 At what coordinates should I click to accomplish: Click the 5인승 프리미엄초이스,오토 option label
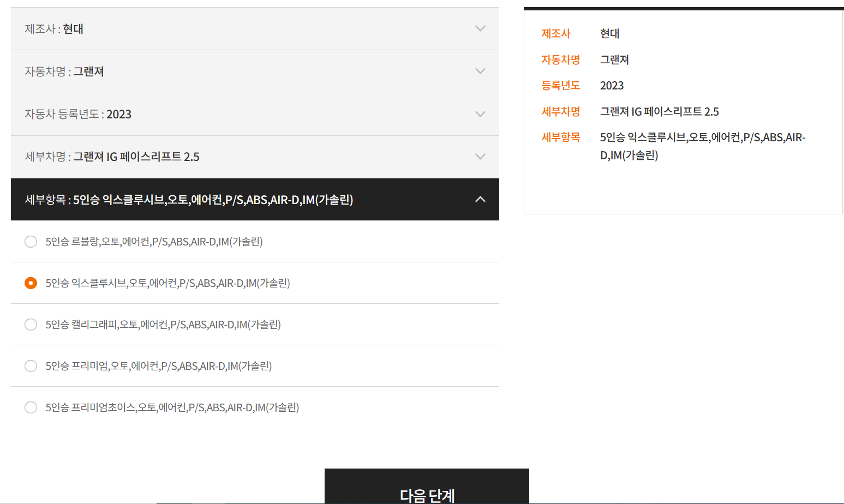pos(172,407)
